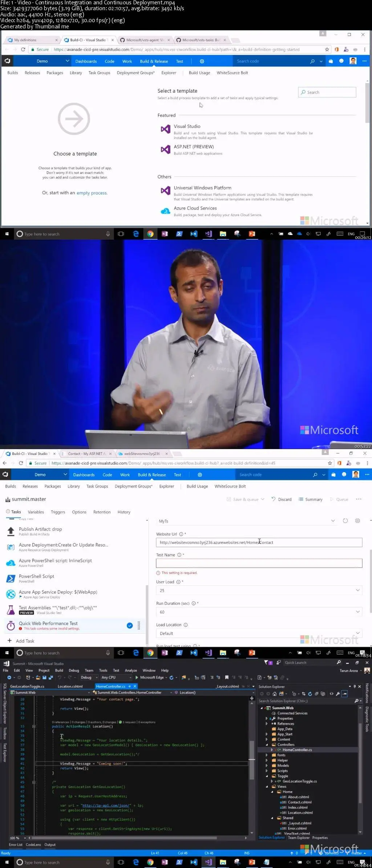Toggle Preview Selected Items in Solution Explorer toolbar
Screen dimensions: 372x868
click(x=344, y=694)
